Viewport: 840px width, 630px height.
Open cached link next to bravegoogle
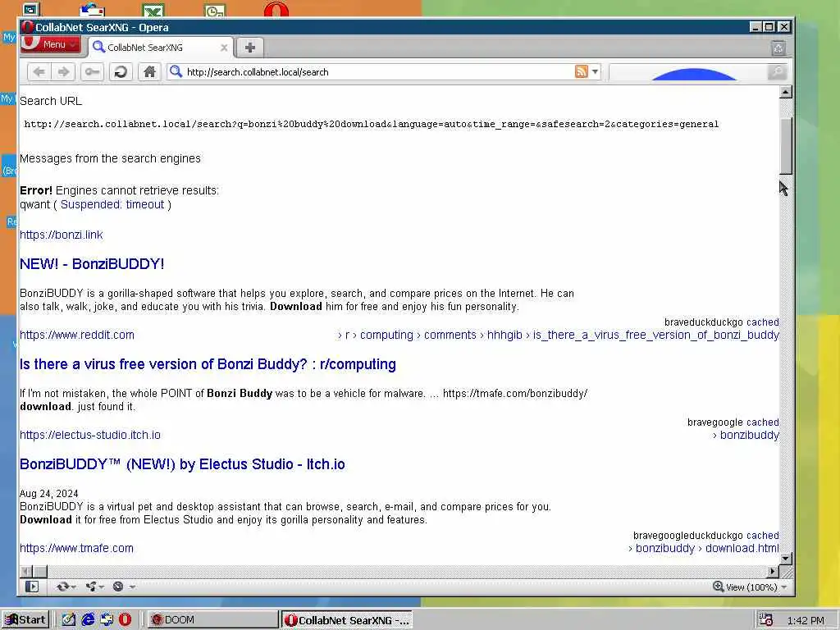[762, 422]
